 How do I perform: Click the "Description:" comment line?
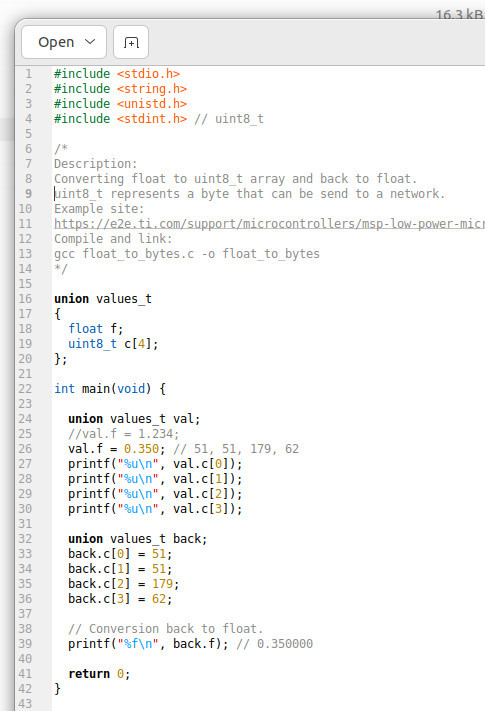coord(96,164)
